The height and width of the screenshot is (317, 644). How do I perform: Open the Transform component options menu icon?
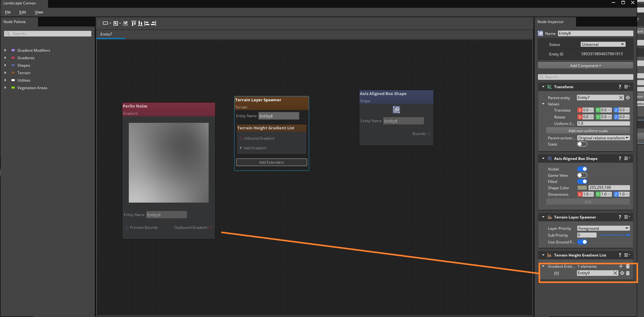coord(627,87)
